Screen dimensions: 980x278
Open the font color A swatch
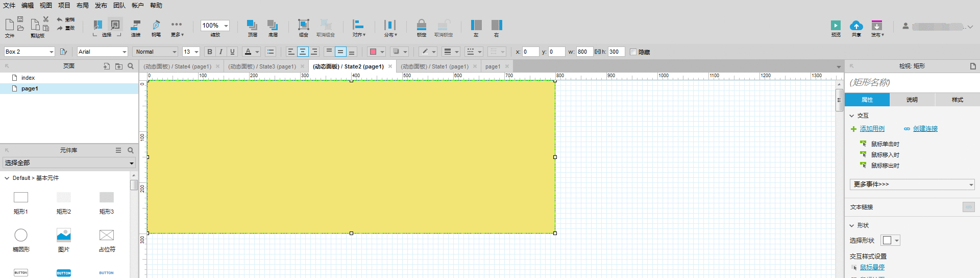(248, 52)
